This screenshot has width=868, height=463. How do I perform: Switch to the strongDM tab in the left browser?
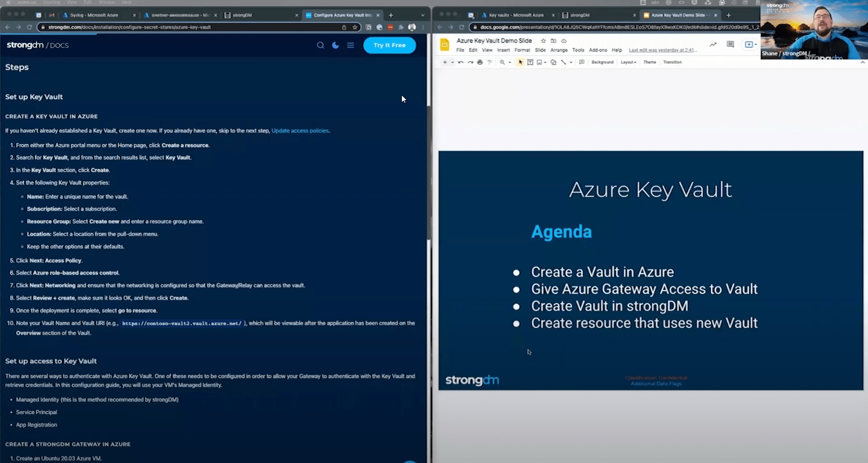[260, 15]
